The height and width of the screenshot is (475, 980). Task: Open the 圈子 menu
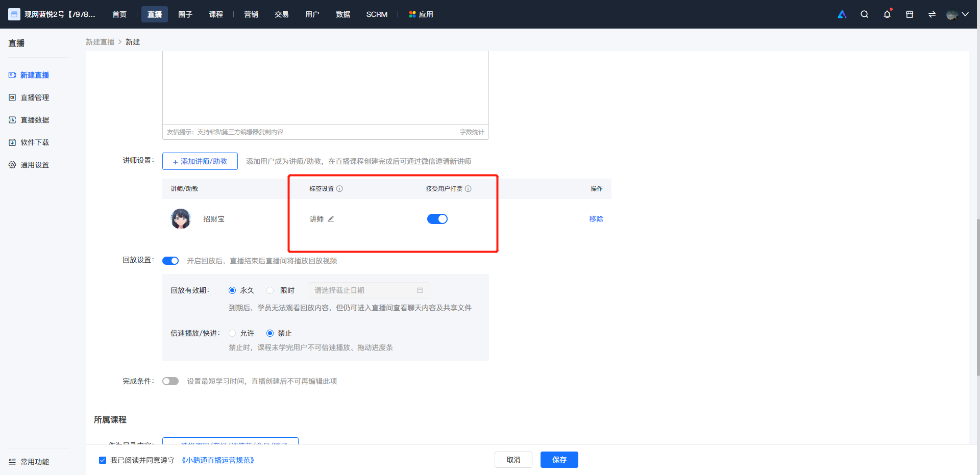185,14
